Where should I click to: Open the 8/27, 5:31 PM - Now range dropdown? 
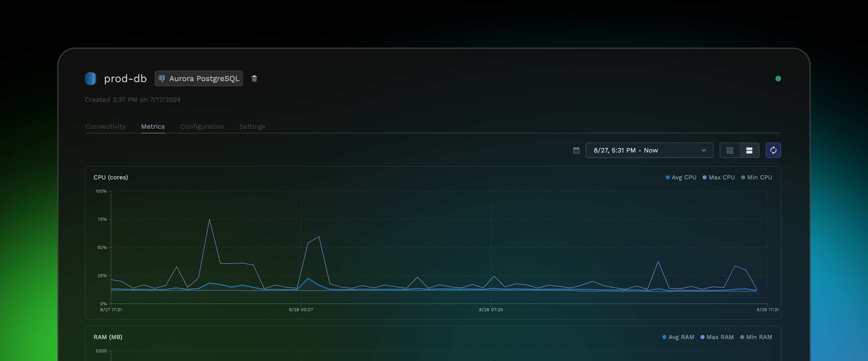click(649, 150)
